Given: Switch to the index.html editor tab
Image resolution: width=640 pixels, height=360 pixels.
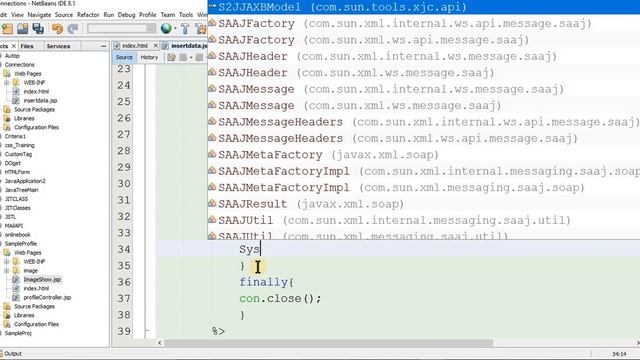Looking at the screenshot, I should [x=135, y=46].
